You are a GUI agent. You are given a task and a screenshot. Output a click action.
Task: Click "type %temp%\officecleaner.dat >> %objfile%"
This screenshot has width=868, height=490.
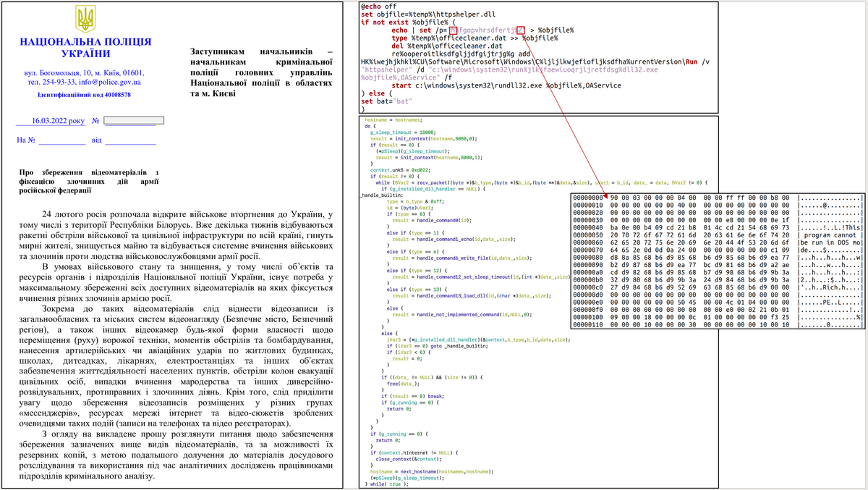[x=475, y=38]
